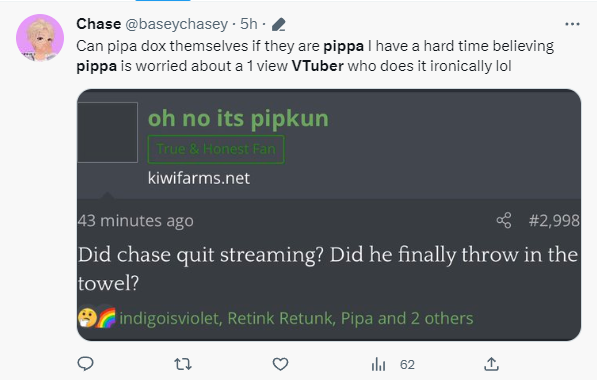This screenshot has height=380, width=597.
Task: Open view analytics bar chart icon
Action: click(x=378, y=364)
